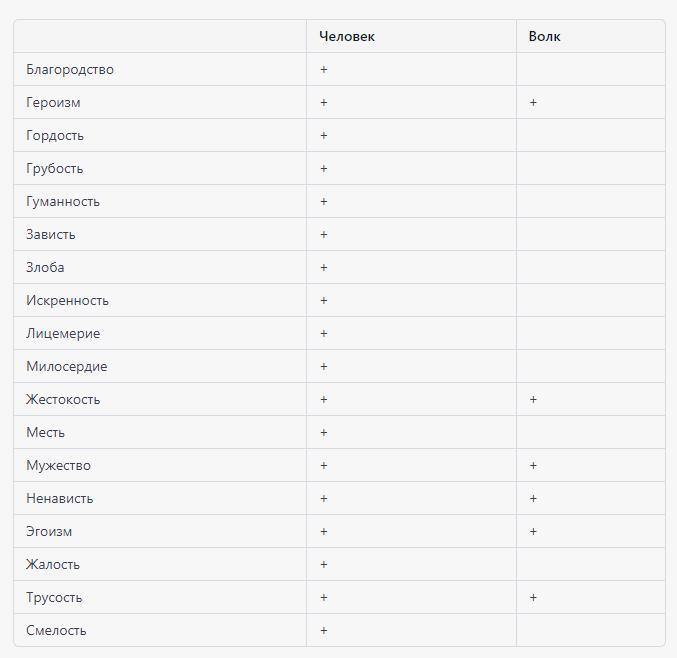The width and height of the screenshot is (677, 658).
Task: Click the Волк plus sign for Мужество
Action: [534, 466]
